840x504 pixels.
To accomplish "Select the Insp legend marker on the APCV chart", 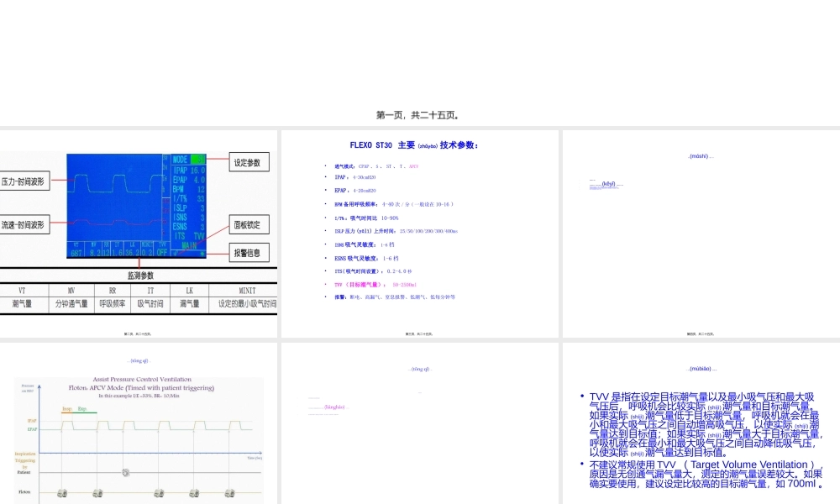I will (66, 410).
